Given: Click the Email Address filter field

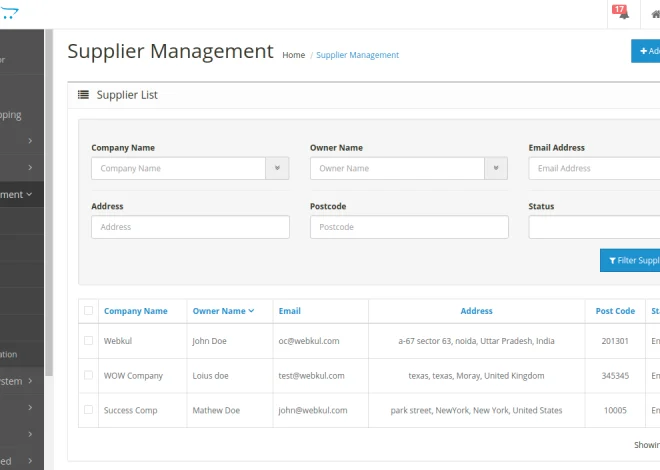Looking at the screenshot, I should (594, 168).
